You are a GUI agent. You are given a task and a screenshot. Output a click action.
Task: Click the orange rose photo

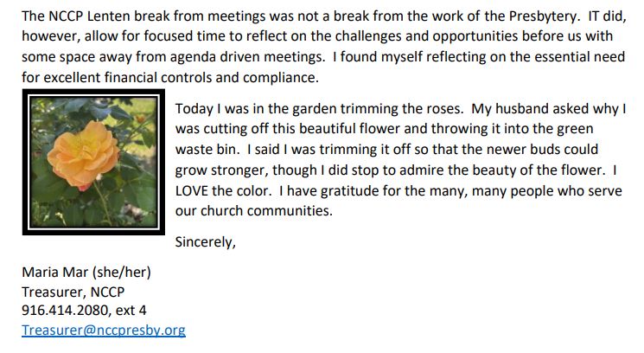91,165
